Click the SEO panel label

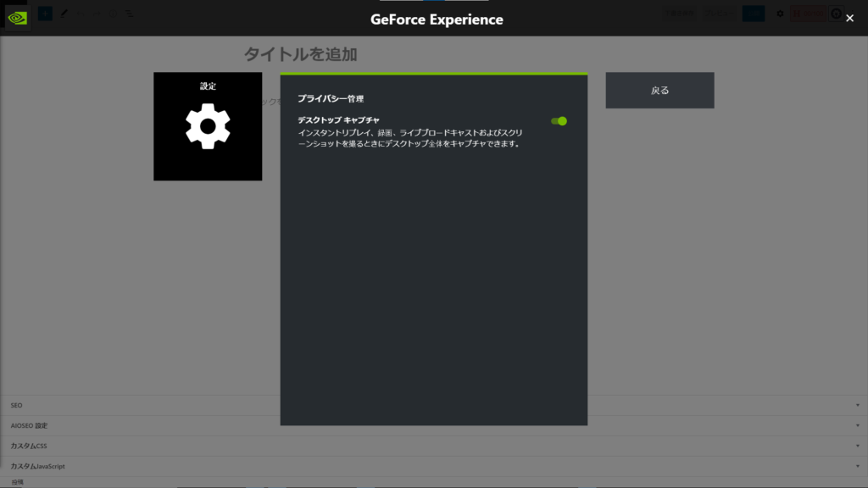(17, 406)
